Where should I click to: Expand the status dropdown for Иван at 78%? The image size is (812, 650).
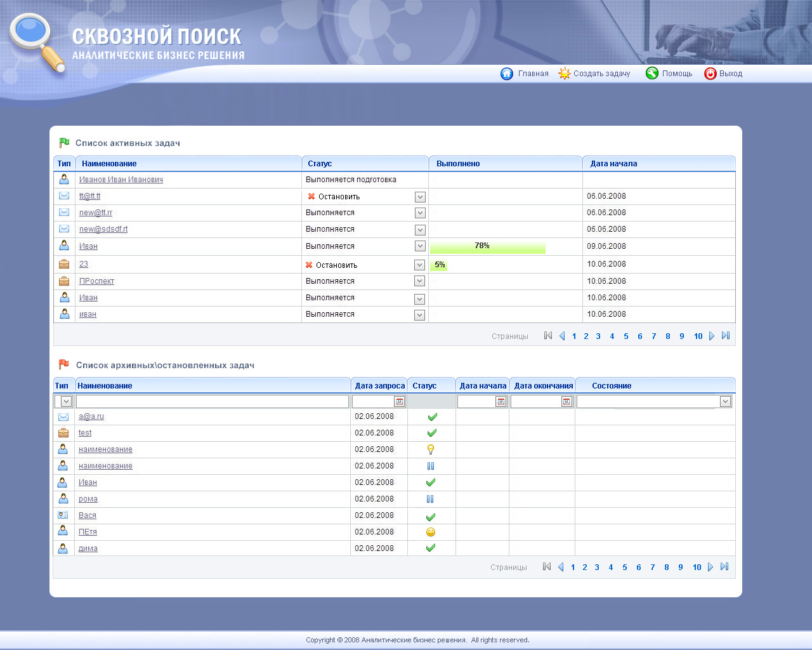click(420, 246)
